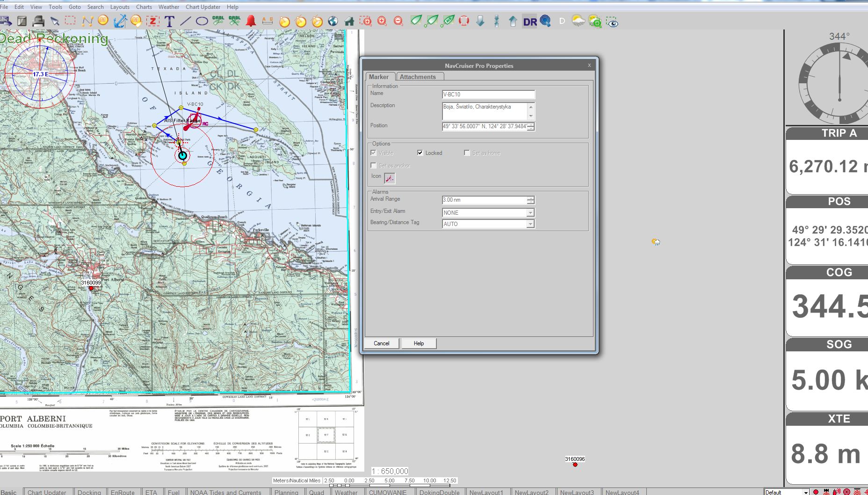
Task: Click the globe icon in toolbar
Action: 333,21
